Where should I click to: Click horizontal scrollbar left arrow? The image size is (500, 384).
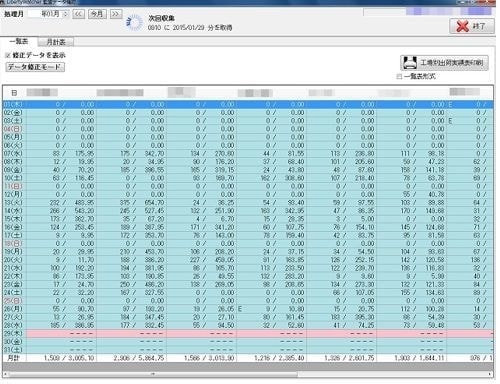tap(6, 374)
